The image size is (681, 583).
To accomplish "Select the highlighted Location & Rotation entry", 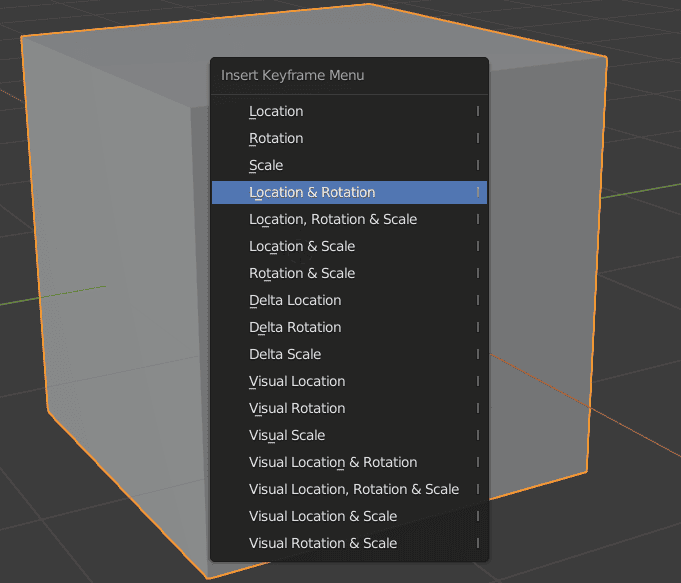I will pos(349,192).
